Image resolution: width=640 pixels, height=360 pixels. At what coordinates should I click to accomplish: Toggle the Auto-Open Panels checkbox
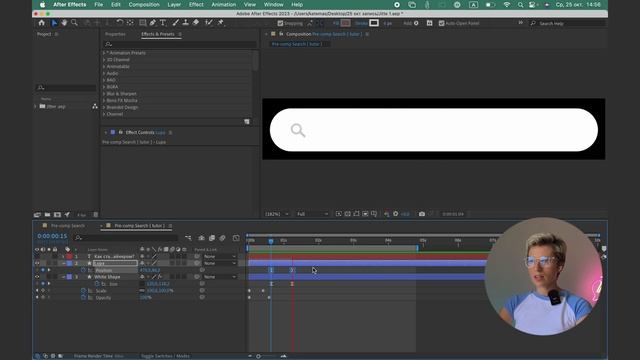click(x=441, y=23)
